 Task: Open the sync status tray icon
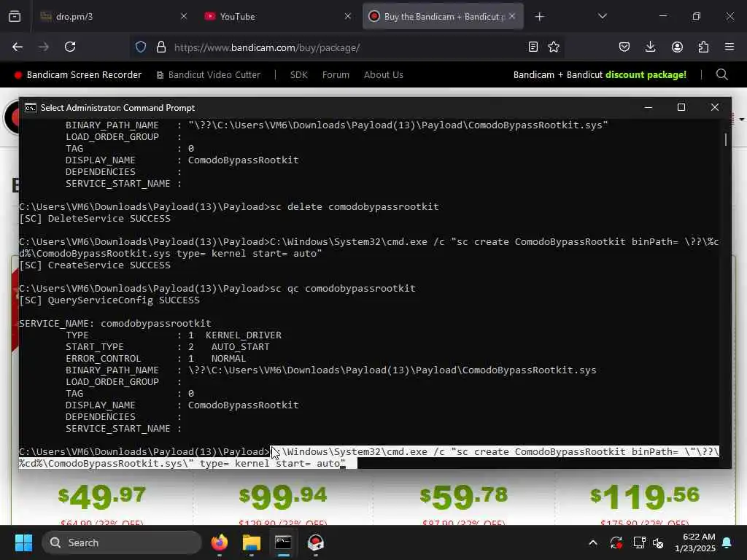616,542
